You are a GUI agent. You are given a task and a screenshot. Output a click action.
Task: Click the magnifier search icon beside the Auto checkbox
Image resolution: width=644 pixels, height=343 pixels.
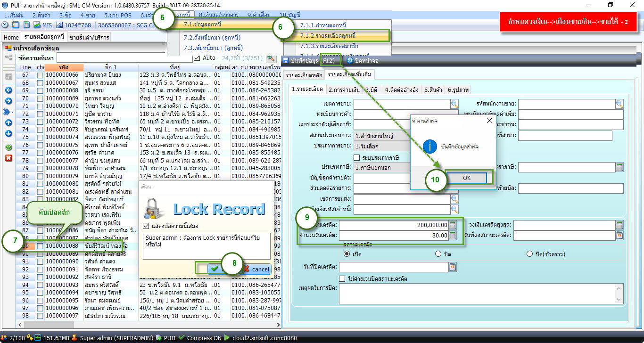coord(271,58)
